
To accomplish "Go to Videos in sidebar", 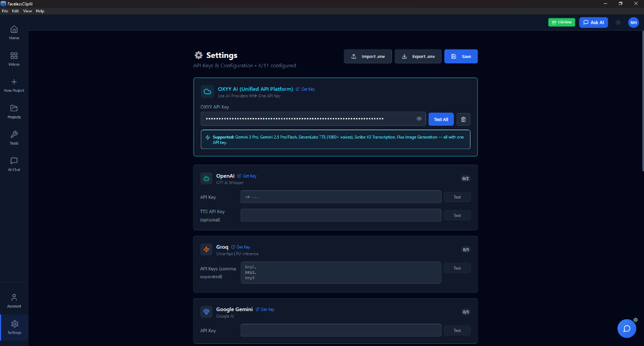I will tap(14, 59).
